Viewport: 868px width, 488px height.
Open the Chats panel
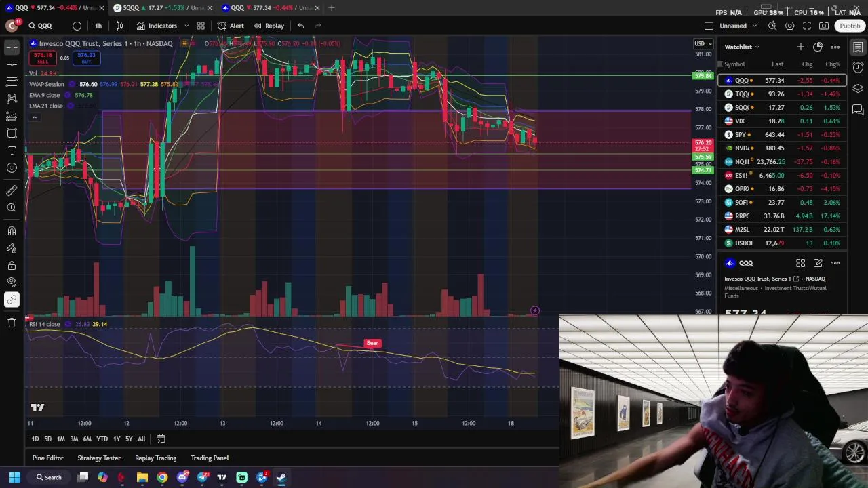[858, 110]
